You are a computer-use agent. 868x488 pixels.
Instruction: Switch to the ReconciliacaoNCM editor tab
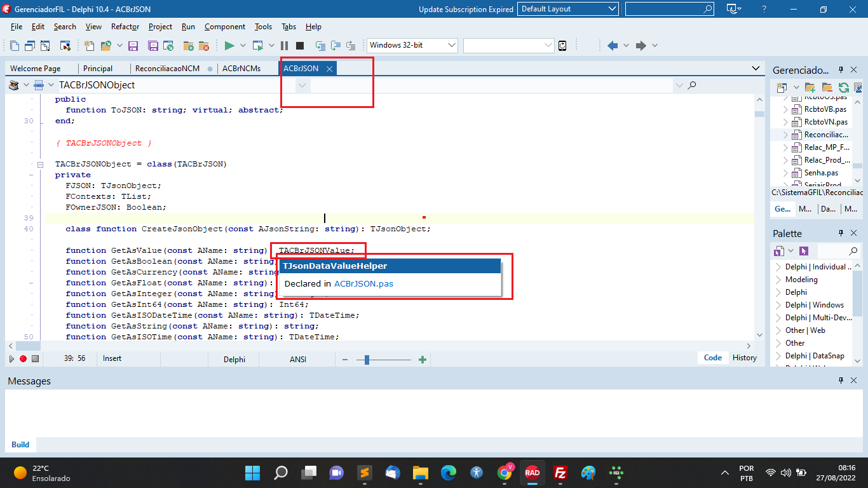tap(167, 69)
